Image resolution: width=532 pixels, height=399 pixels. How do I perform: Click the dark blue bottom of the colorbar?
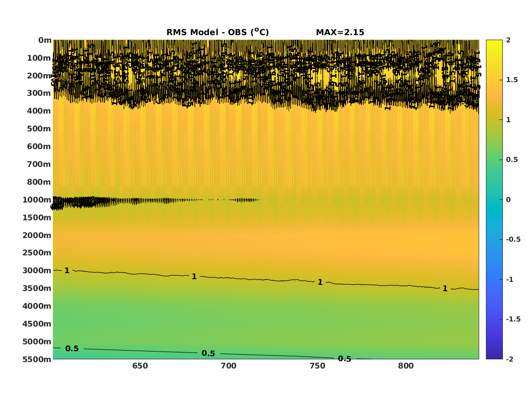click(x=494, y=355)
